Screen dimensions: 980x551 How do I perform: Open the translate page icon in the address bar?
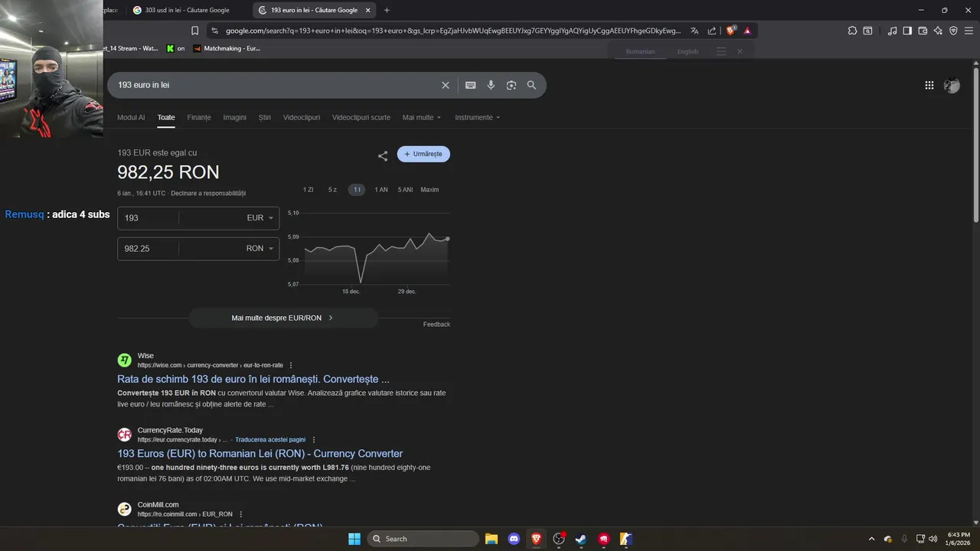tap(694, 31)
